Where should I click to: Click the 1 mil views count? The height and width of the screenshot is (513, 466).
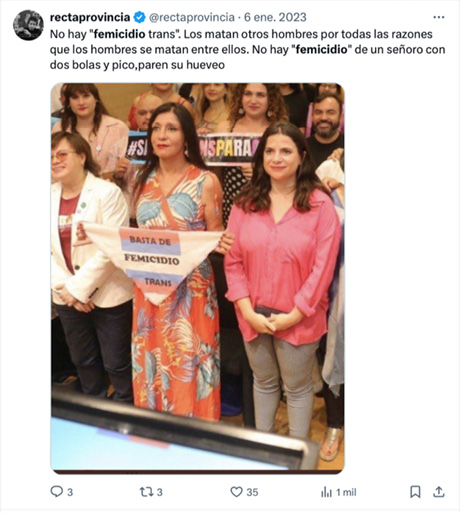click(346, 492)
